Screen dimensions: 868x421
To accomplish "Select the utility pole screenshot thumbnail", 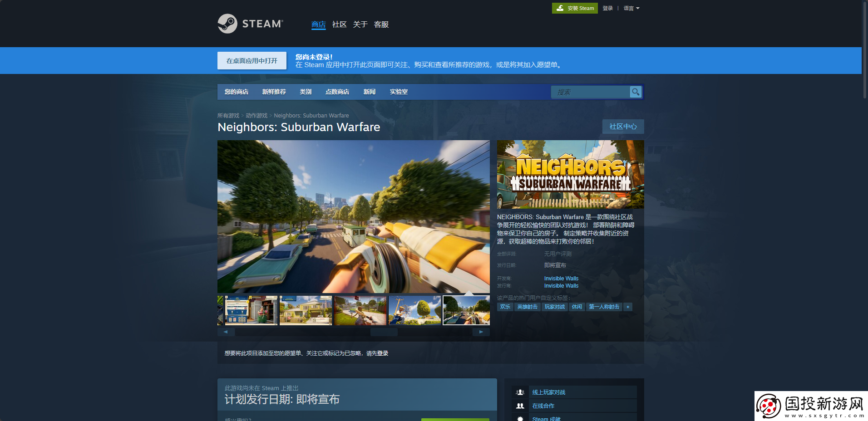I will [x=415, y=310].
